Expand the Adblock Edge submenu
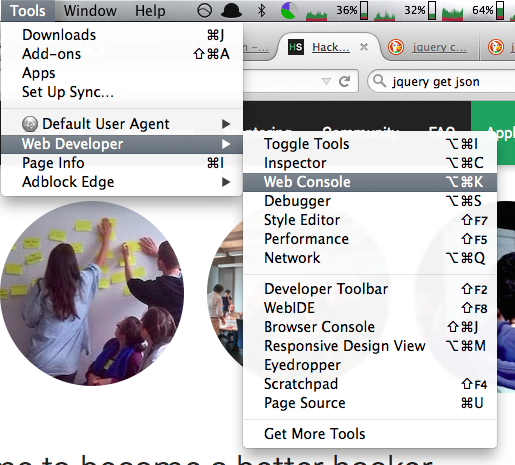The height and width of the screenshot is (465, 515). pos(122,182)
